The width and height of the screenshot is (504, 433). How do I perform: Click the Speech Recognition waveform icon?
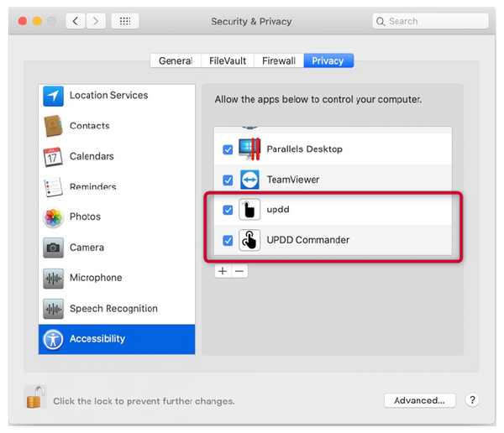(54, 309)
